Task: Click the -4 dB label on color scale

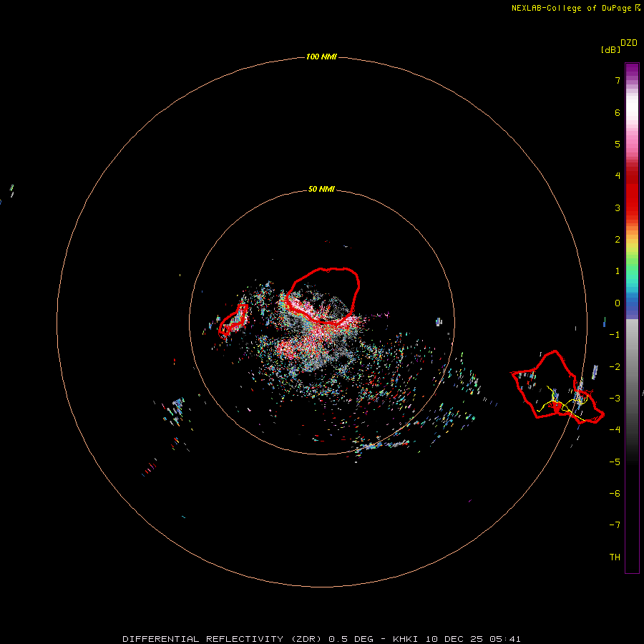Action: coord(615,429)
